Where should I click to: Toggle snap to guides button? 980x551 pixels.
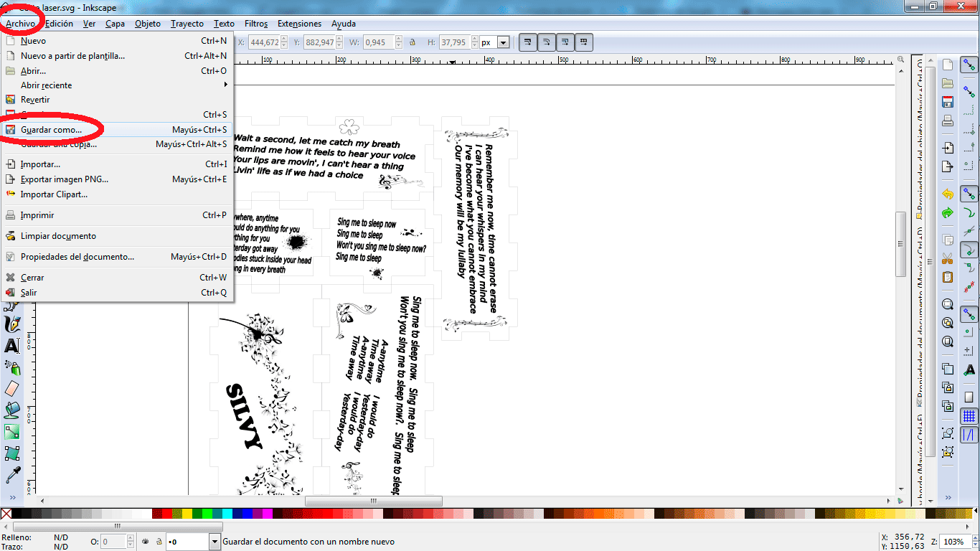(969, 435)
